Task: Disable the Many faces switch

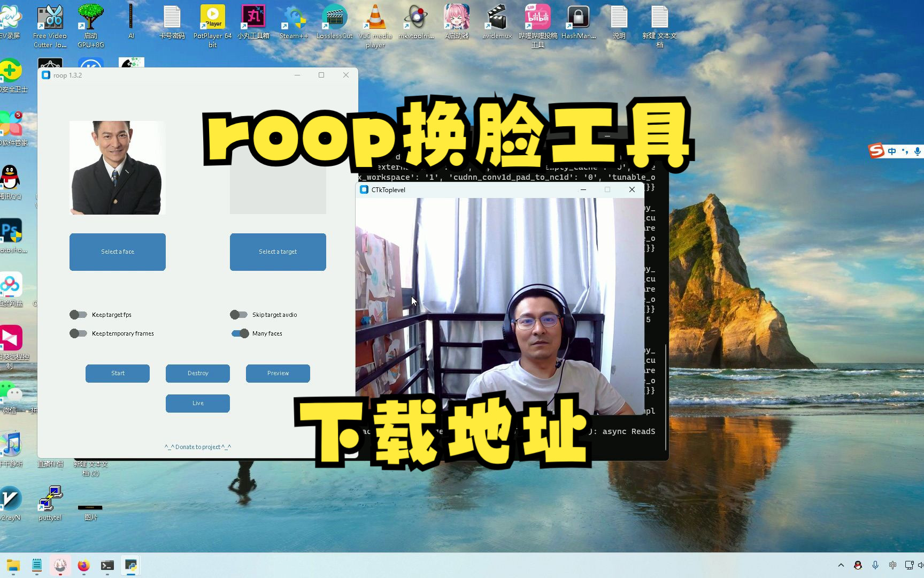Action: click(240, 333)
